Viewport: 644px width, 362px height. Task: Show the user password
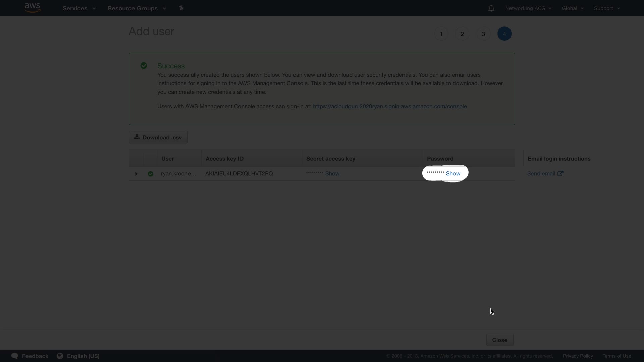[x=453, y=174]
